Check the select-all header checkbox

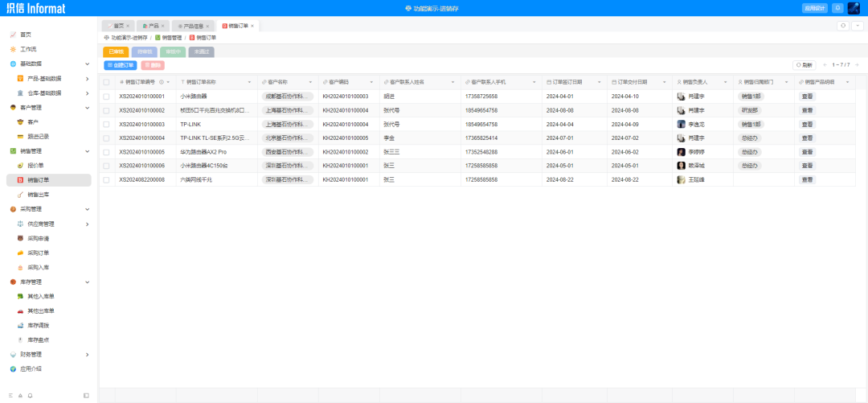(106, 82)
